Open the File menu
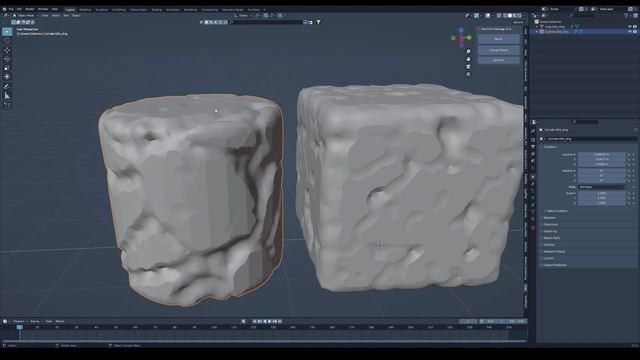640x360 pixels. point(11,9)
